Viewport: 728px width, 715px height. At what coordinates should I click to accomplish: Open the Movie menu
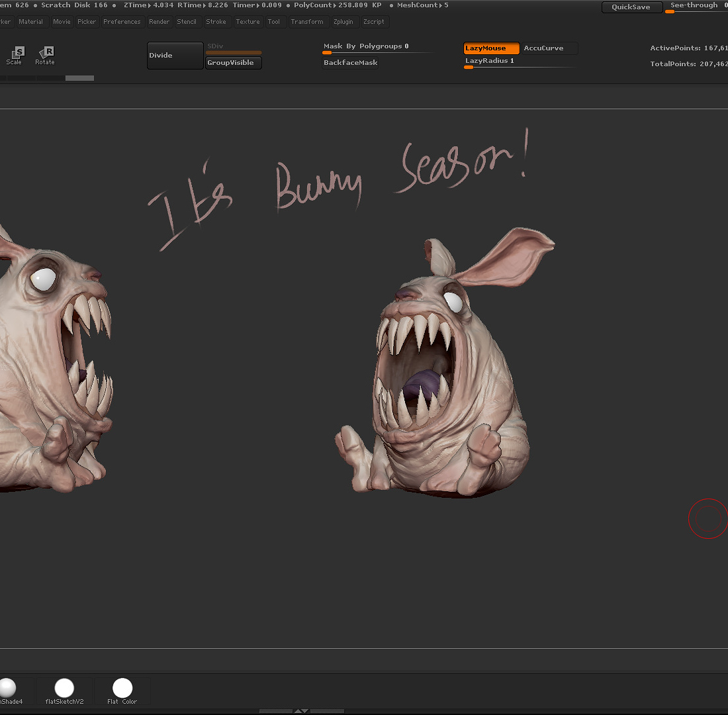[x=62, y=22]
